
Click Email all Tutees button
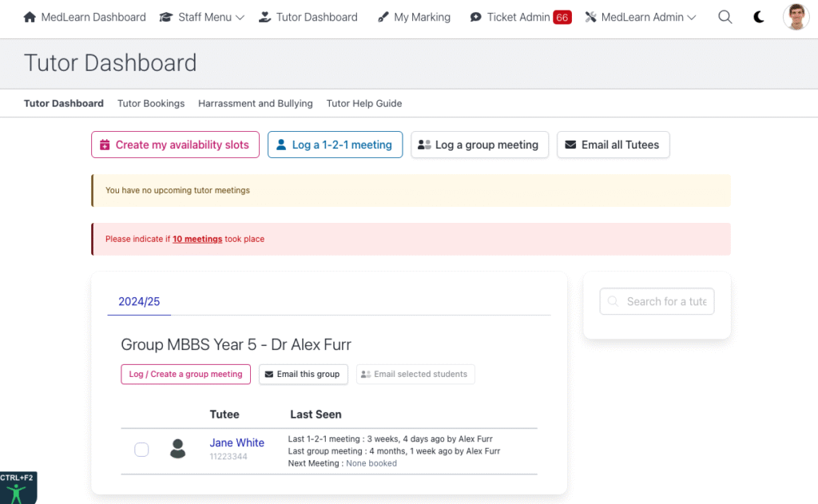pos(613,145)
